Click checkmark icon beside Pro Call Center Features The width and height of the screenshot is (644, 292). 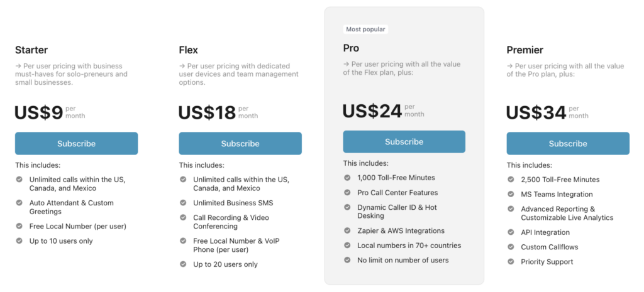tap(348, 193)
